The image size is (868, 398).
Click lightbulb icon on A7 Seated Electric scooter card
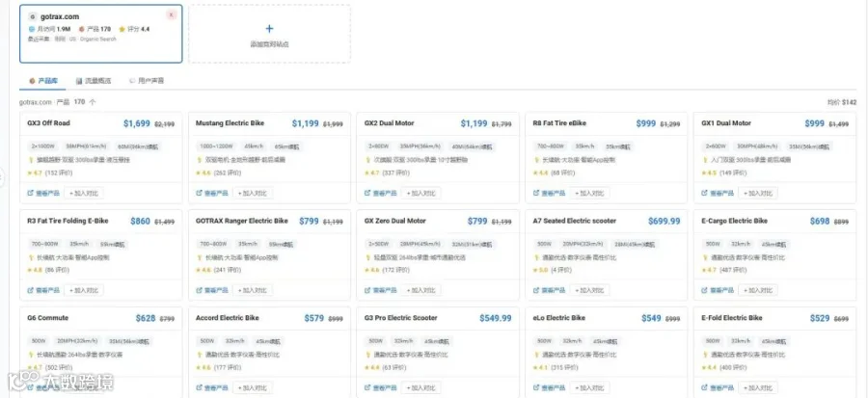point(536,257)
